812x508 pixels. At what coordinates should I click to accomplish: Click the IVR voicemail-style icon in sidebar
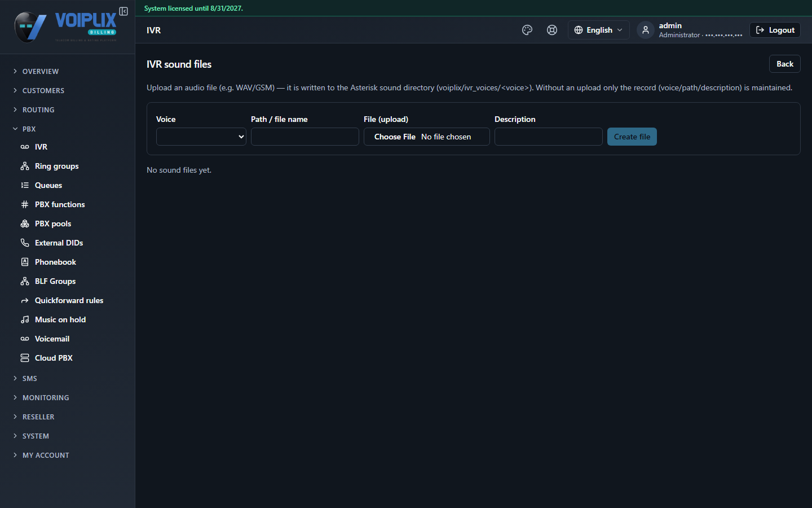click(x=25, y=147)
